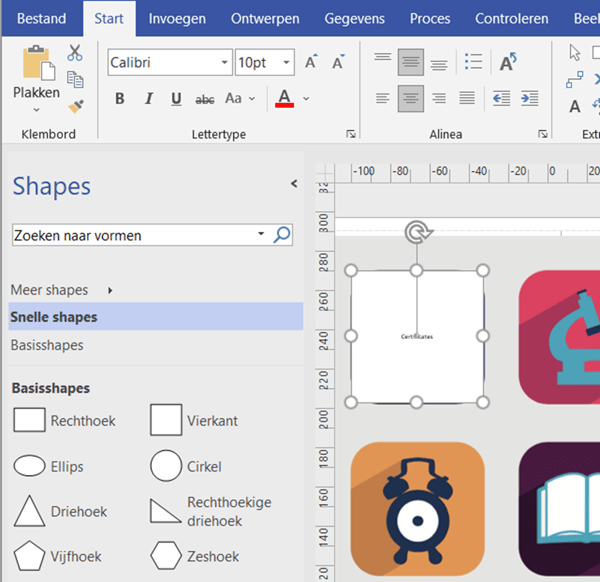Viewport: 600px width, 582px height.
Task: Open the Ontwerpen ribbon tab
Action: coord(264,18)
